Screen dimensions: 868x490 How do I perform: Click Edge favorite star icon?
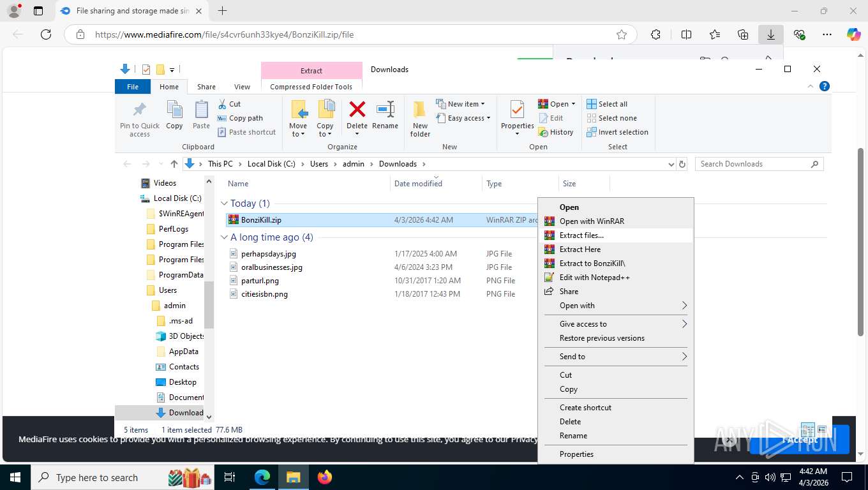(622, 34)
